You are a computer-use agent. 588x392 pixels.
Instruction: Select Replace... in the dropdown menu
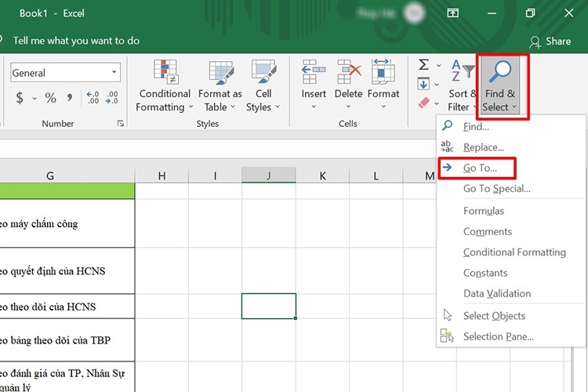(x=483, y=147)
